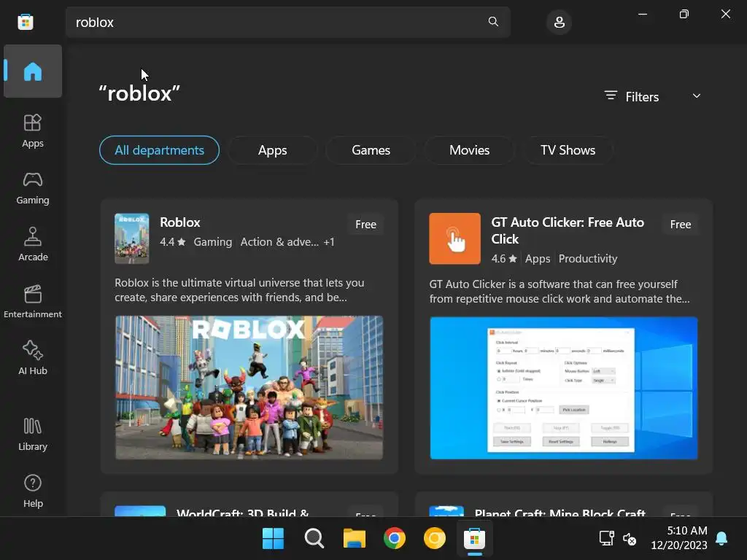Open taskbar Search
This screenshot has height=560, width=747.
click(314, 539)
